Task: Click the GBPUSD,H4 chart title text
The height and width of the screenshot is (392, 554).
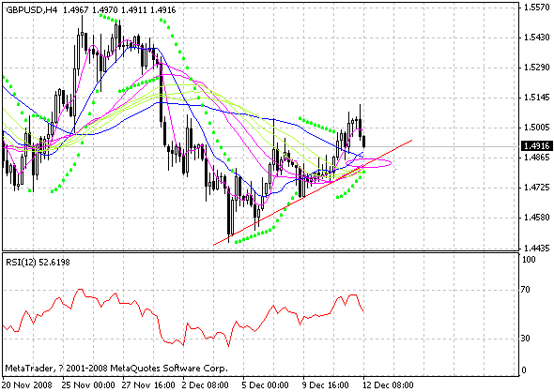Action: coord(31,10)
